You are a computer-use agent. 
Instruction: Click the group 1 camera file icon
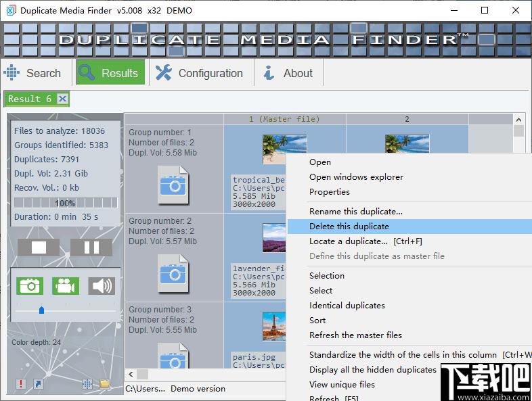tap(173, 185)
